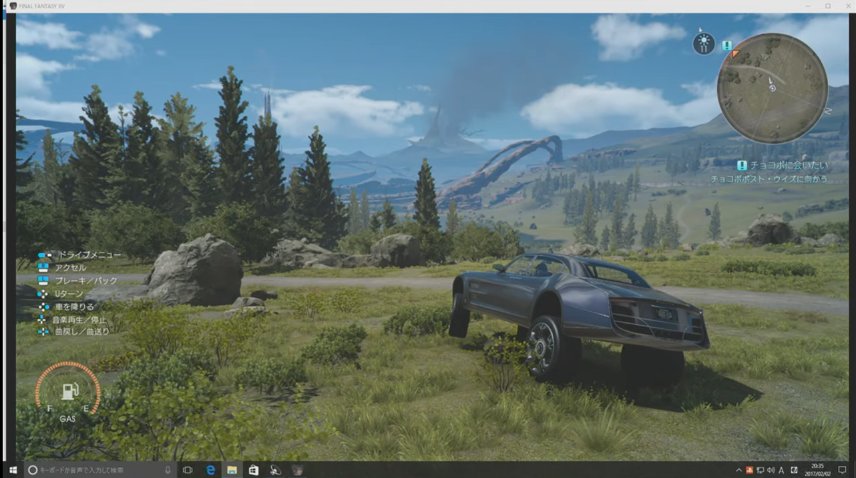856x478 pixels.
Task: Select the 車を降りる label
Action: tap(74, 307)
